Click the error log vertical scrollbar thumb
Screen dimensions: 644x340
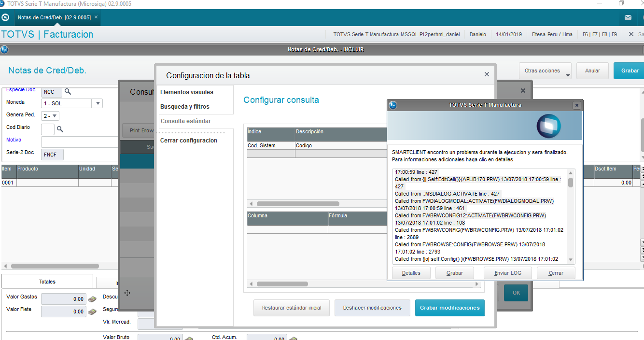(571, 183)
